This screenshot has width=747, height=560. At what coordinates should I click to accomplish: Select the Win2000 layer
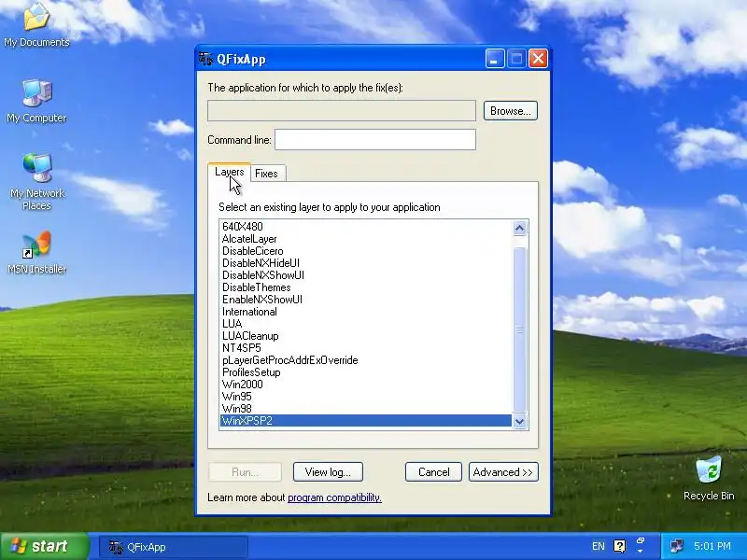(366, 385)
